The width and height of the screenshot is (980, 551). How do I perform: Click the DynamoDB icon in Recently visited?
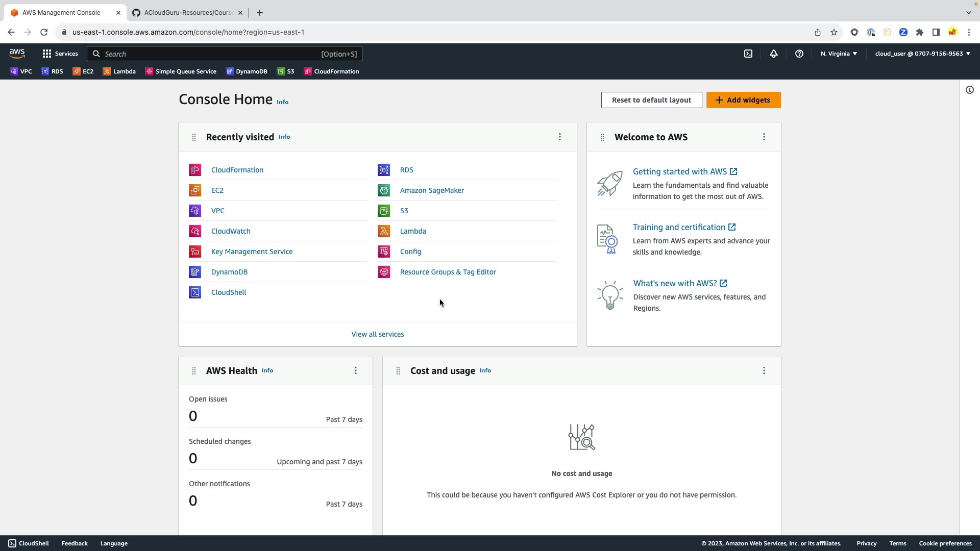click(195, 272)
